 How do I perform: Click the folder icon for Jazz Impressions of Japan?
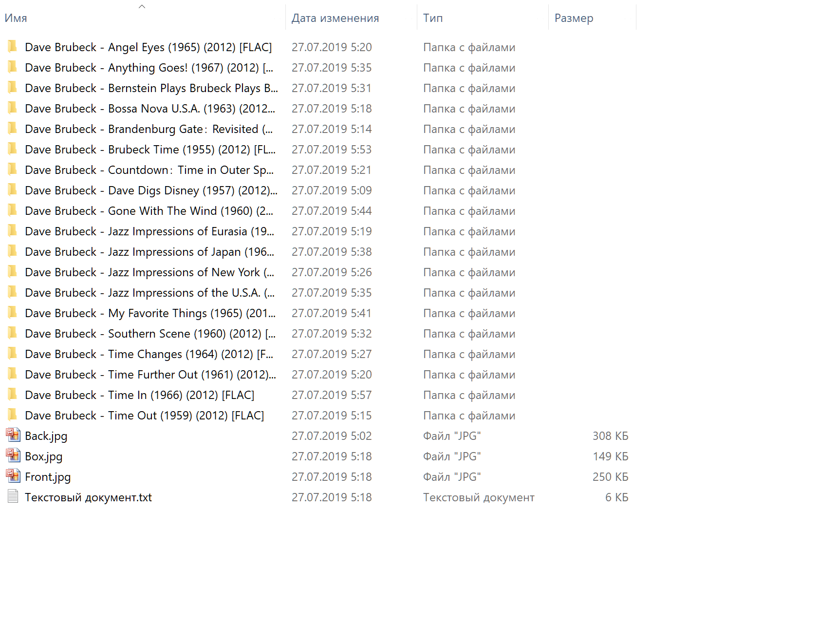[x=13, y=251]
